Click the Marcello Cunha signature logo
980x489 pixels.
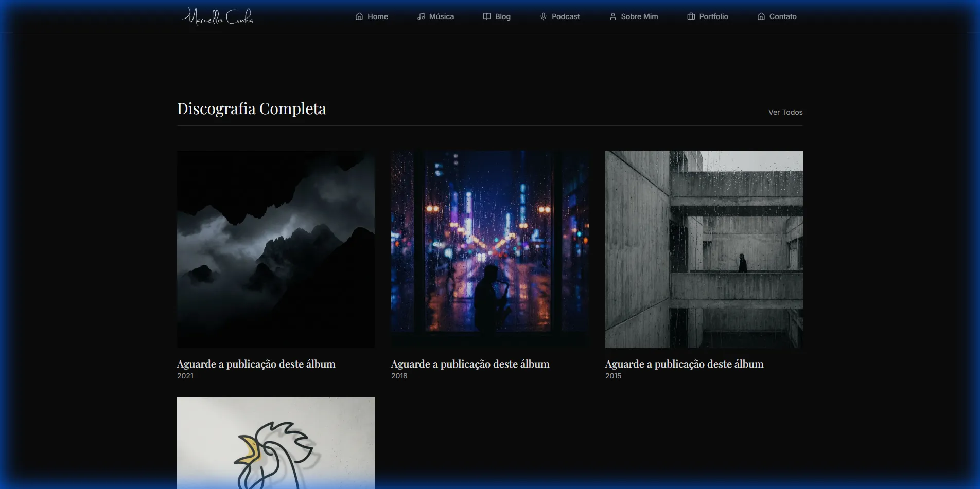pyautogui.click(x=218, y=16)
